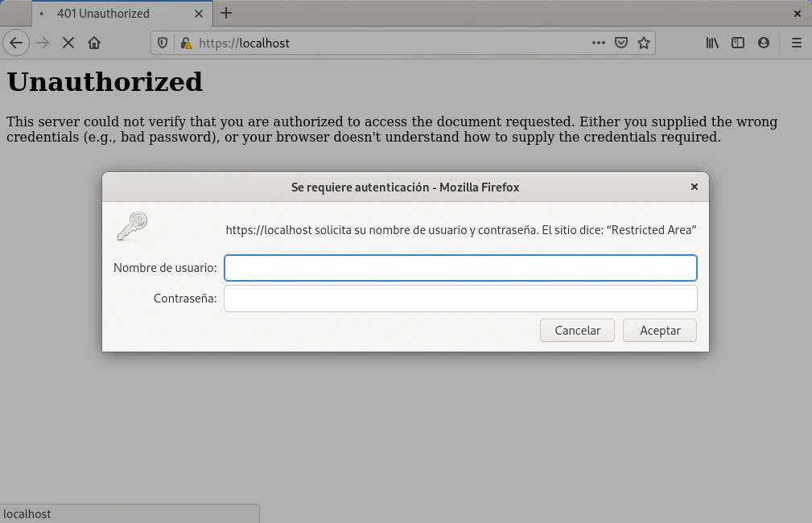The image size is (812, 523).
Task: Open page actions three-dot menu
Action: (598, 43)
